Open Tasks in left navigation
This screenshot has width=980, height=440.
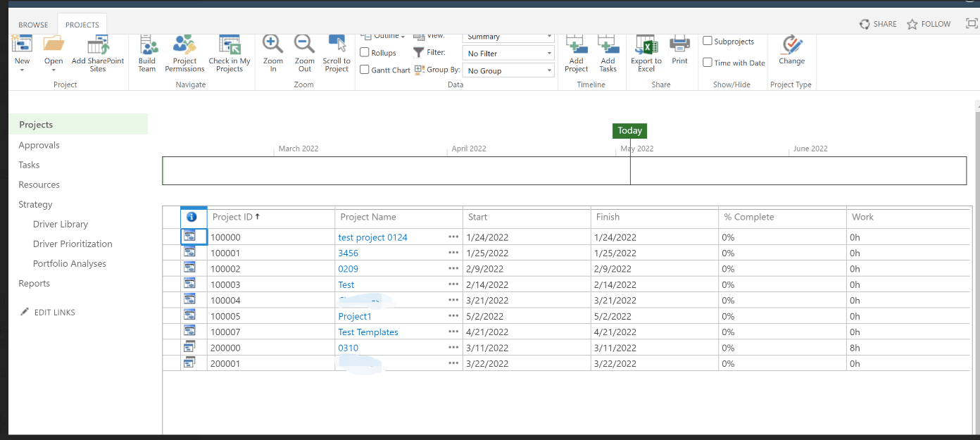tap(29, 165)
